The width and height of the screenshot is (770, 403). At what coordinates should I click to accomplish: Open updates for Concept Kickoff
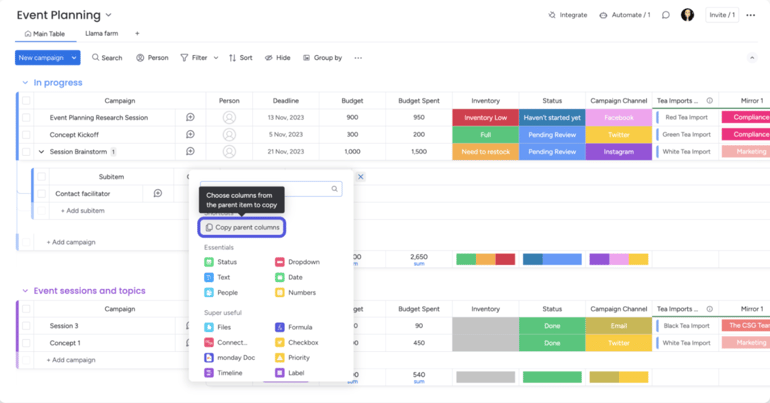point(190,134)
